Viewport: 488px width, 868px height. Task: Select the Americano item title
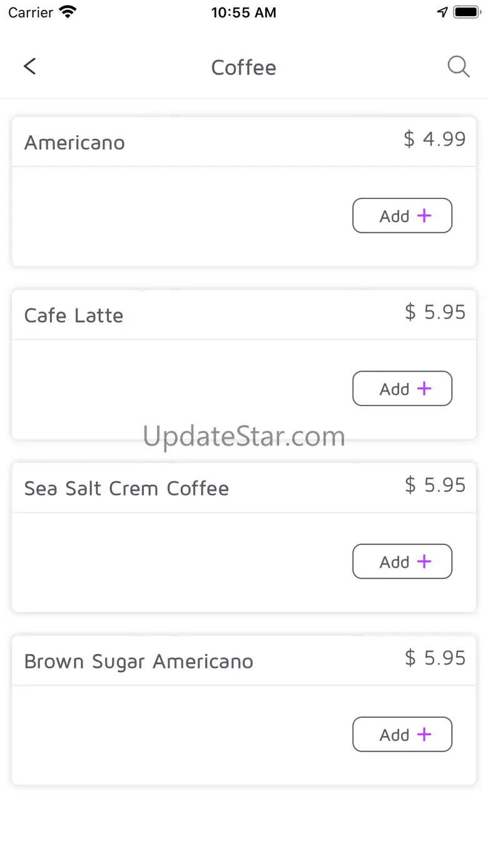(74, 143)
